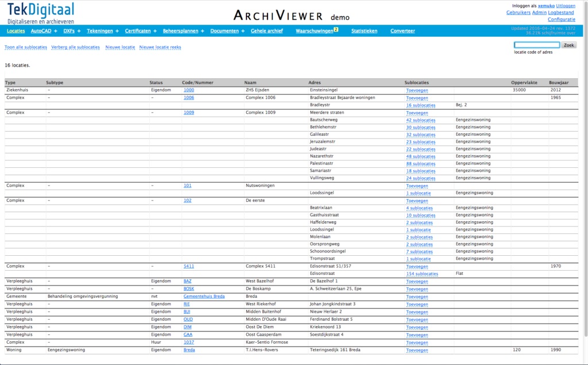This screenshot has width=588, height=365.
Task: Open location code 1006
Action: 188,98
